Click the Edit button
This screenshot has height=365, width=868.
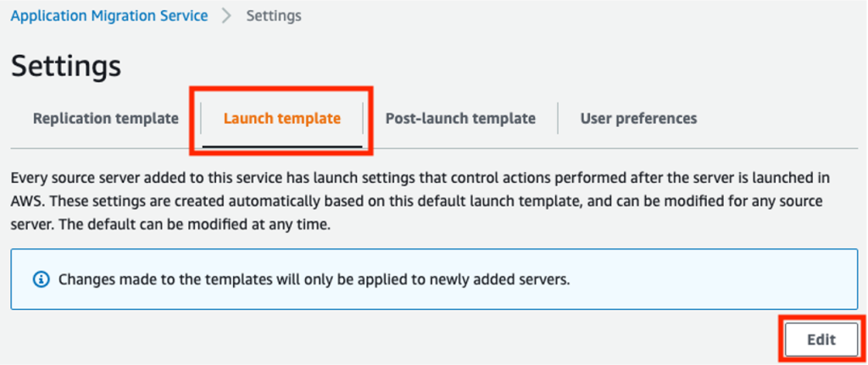click(821, 340)
